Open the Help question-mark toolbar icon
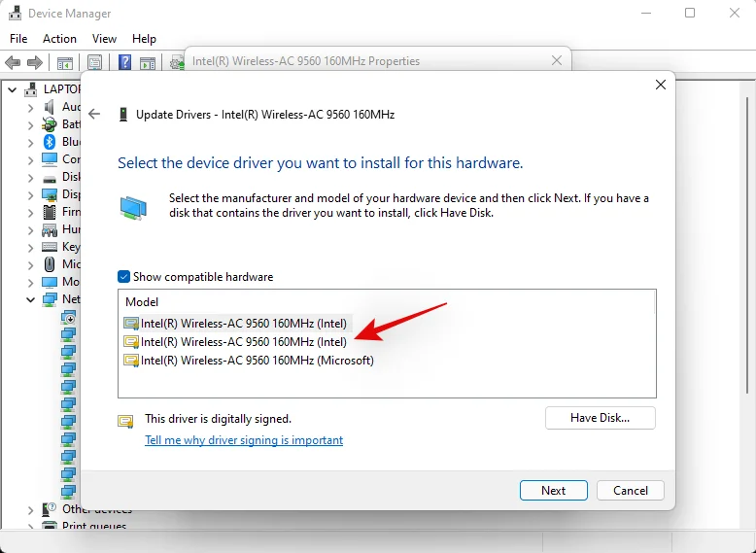 coord(125,61)
